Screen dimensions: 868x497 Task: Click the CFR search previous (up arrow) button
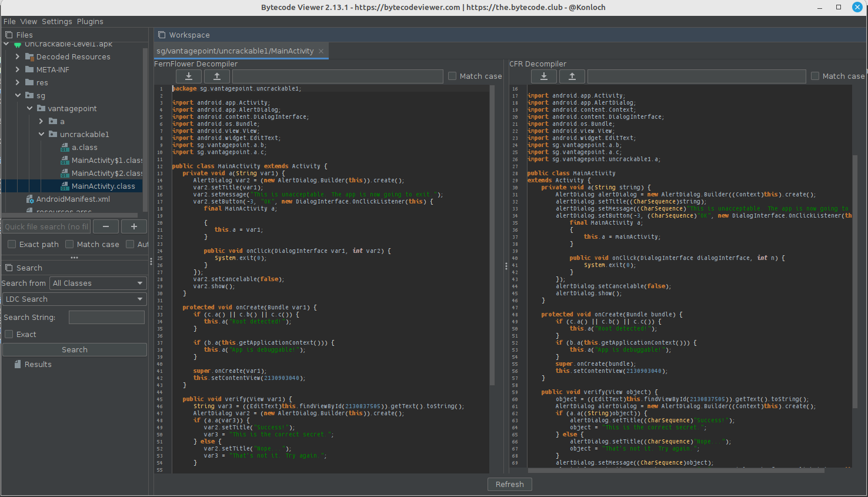pyautogui.click(x=572, y=76)
